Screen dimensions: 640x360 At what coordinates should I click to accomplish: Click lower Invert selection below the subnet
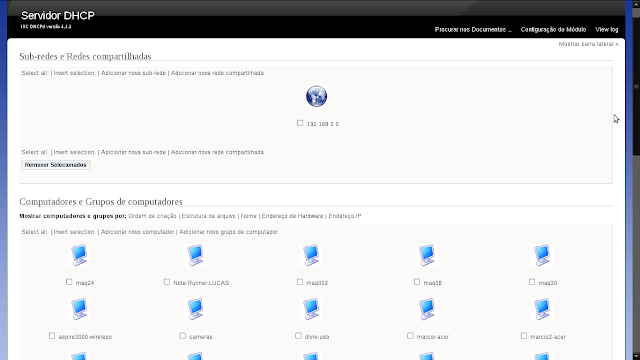(75, 152)
